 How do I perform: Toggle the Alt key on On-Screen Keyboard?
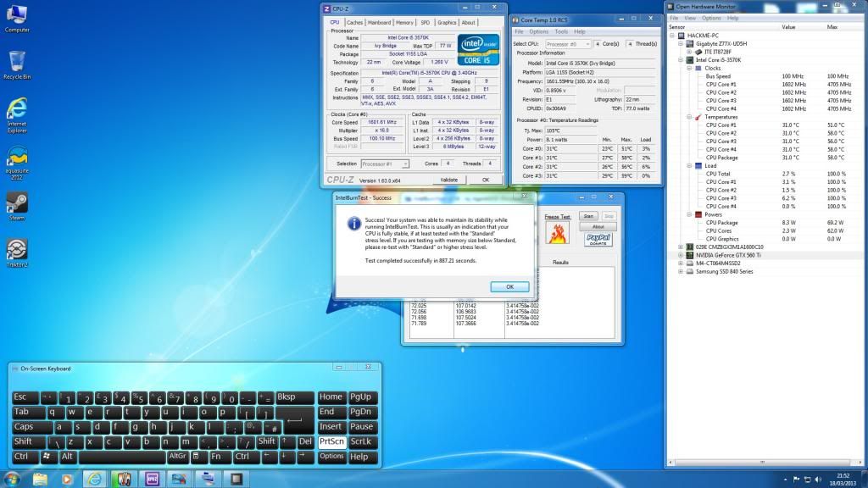[67, 457]
